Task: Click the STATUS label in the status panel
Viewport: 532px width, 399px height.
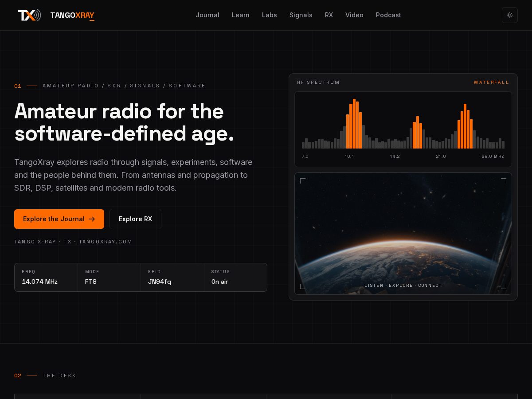Action: (x=220, y=272)
